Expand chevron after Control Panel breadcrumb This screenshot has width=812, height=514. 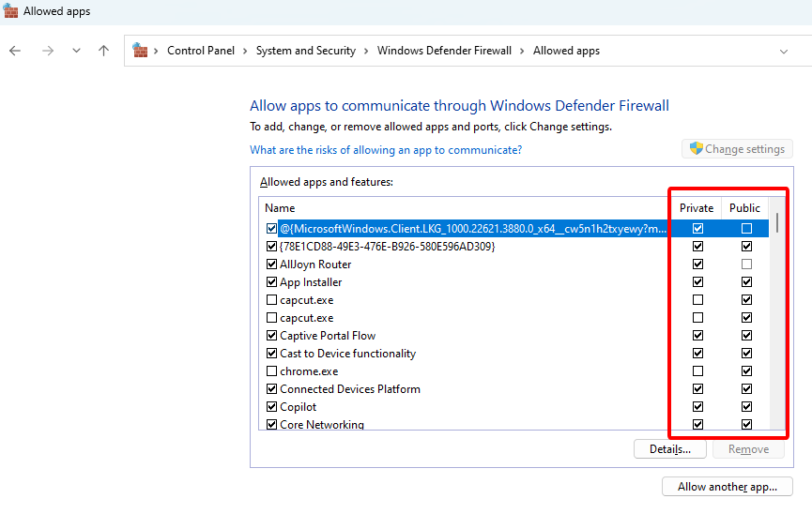[x=245, y=51]
